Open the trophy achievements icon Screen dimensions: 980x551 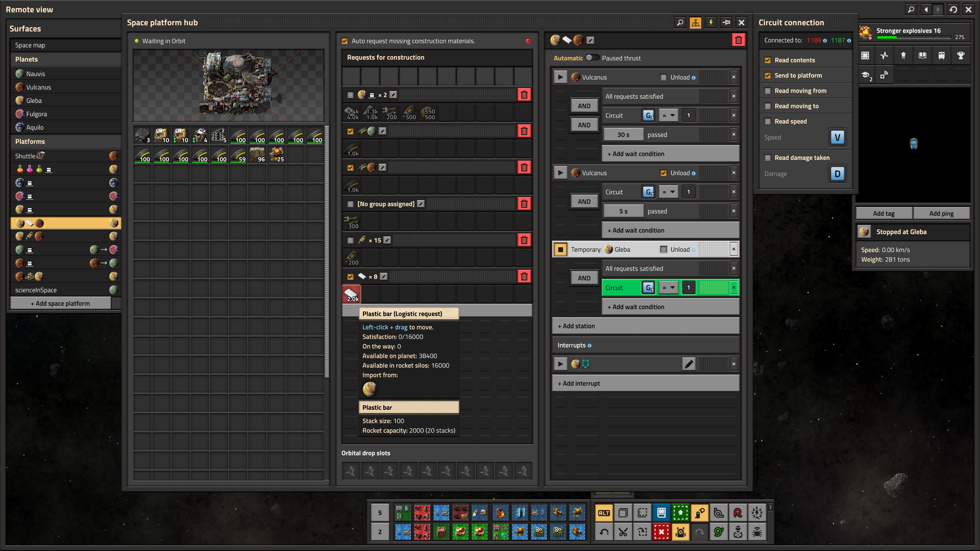pyautogui.click(x=961, y=55)
